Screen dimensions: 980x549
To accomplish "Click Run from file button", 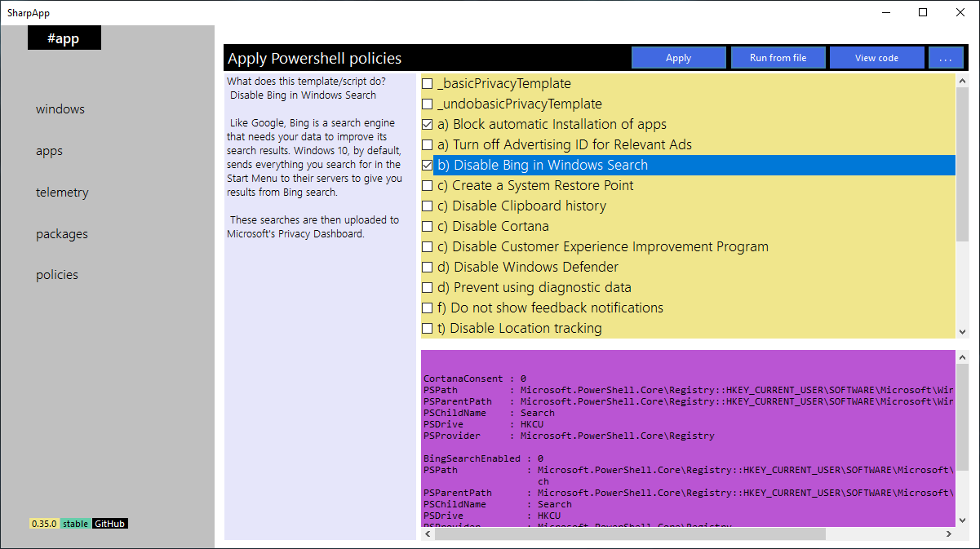I will (778, 58).
